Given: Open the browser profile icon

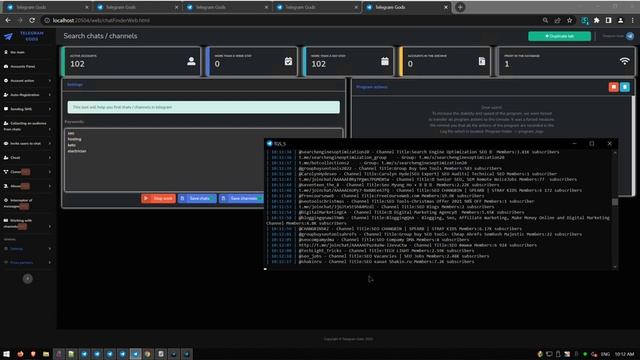Looking at the screenshot, I should 621,20.
